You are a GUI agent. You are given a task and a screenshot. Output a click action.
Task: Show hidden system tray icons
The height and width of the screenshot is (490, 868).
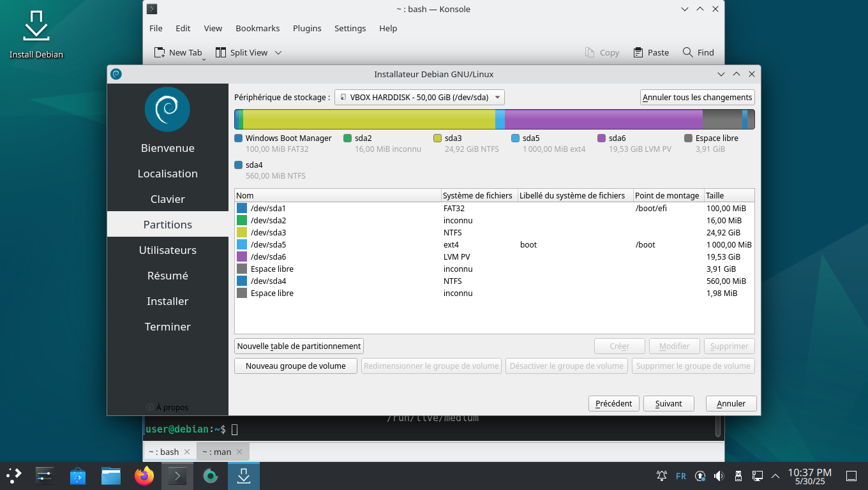(775, 476)
